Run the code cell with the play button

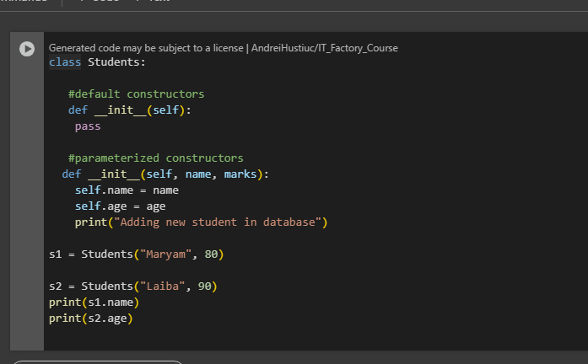(x=27, y=49)
